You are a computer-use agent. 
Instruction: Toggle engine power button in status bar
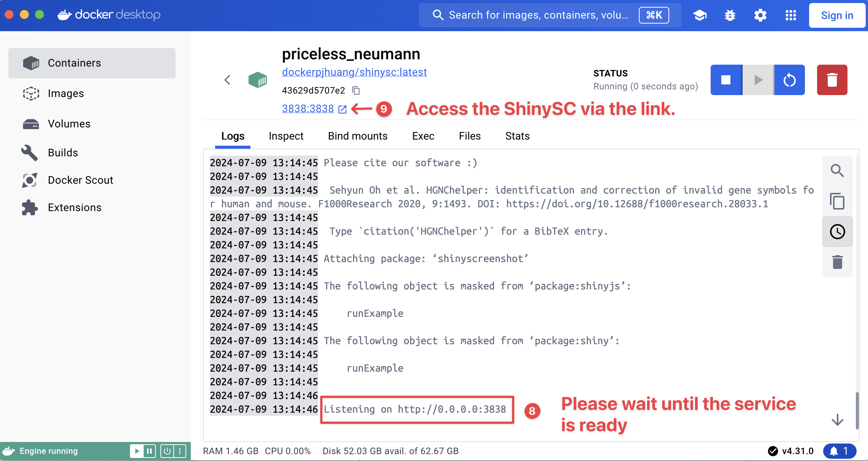[x=167, y=451]
